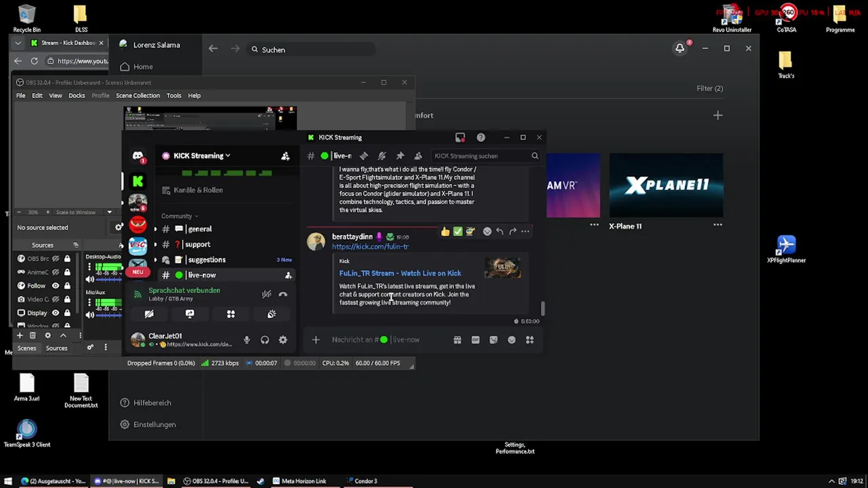868x488 pixels.
Task: Mute Desktop-Audio speaker in OBS mixer
Action: point(90,279)
